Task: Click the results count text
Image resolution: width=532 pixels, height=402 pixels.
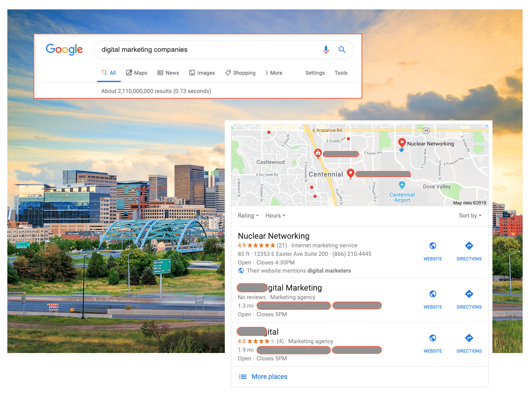Action: [156, 91]
